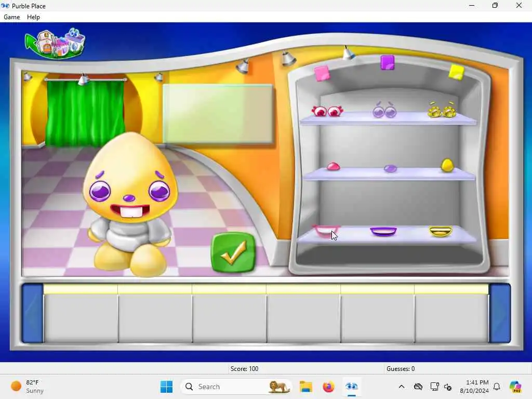Open the Windows Start menu

point(166,387)
